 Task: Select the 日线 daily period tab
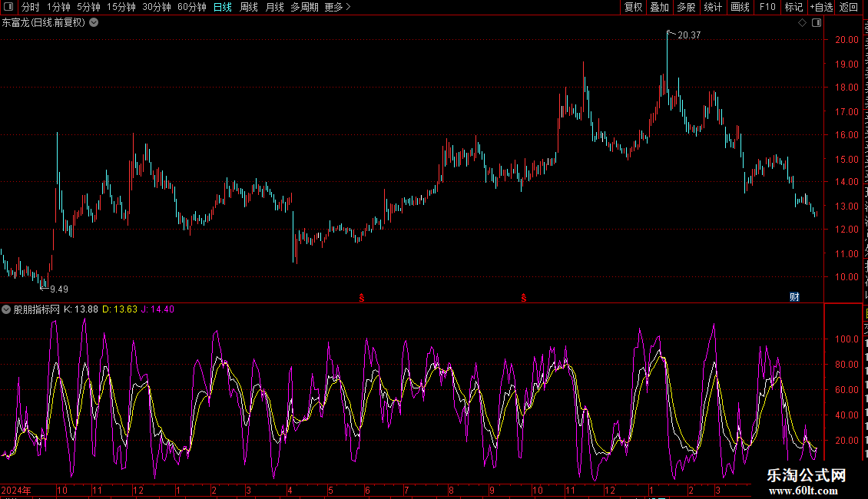pos(223,7)
